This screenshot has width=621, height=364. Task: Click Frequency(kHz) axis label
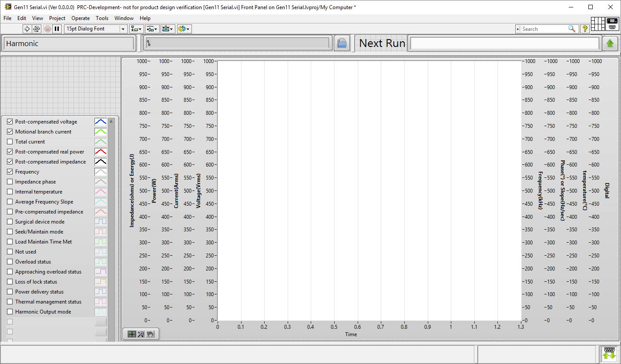[540, 190]
